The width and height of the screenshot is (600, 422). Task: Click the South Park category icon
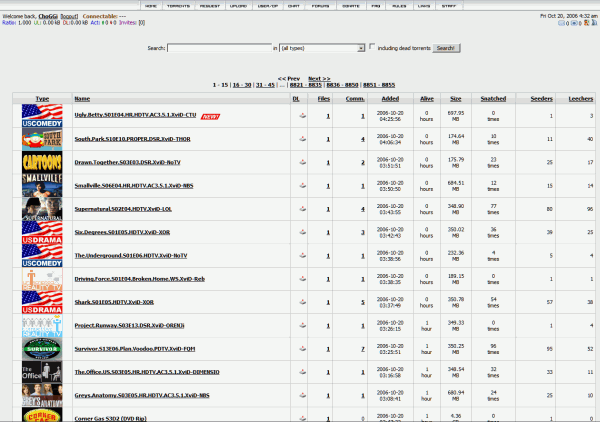[42, 139]
